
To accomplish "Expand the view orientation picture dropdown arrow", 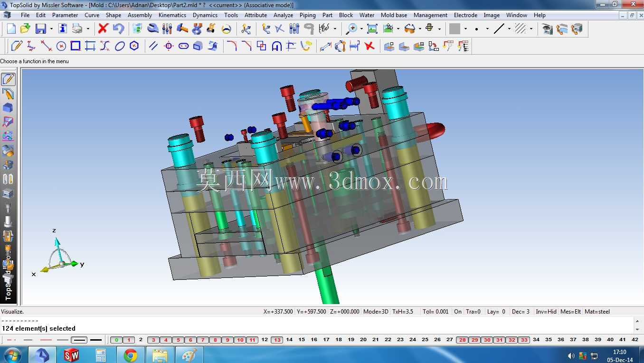I will pyautogui.click(x=398, y=29).
